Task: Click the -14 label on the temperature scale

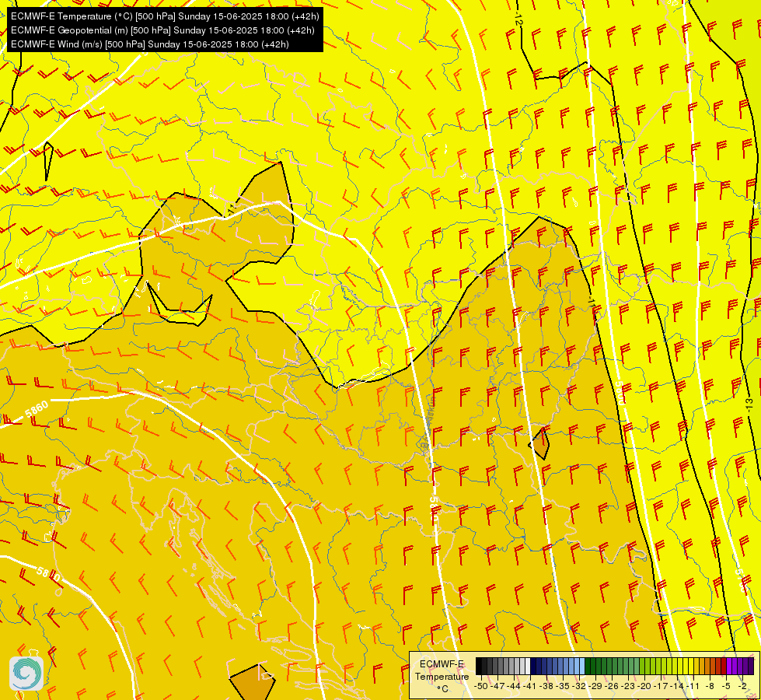Action: coord(677,686)
